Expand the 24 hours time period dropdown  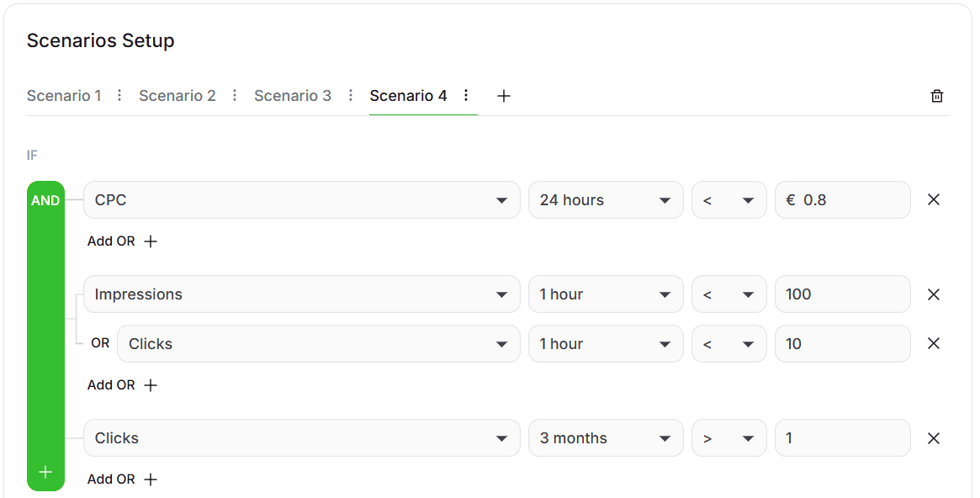[605, 200]
